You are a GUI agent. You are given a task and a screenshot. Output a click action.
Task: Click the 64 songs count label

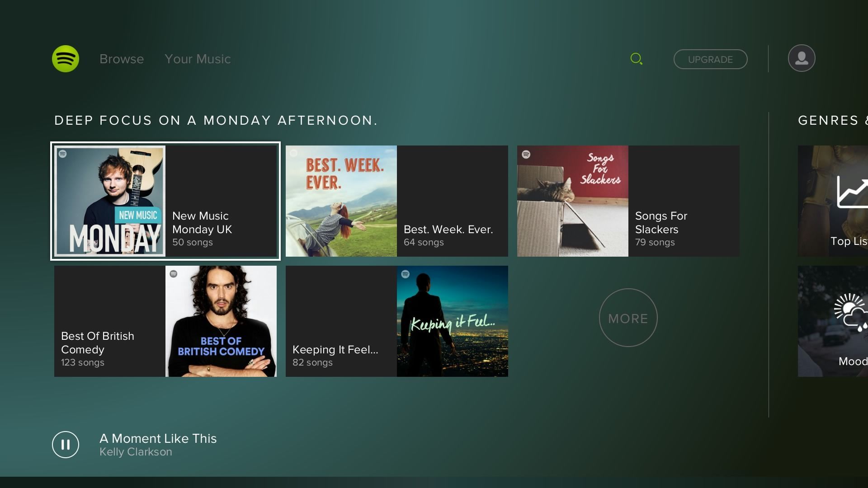[x=424, y=242]
